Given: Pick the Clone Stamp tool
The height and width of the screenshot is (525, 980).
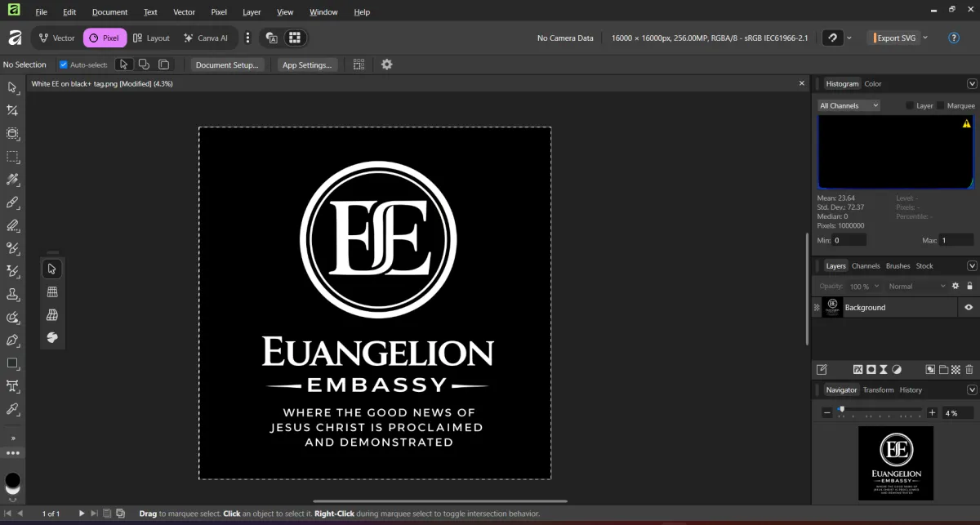Looking at the screenshot, I should tap(12, 294).
